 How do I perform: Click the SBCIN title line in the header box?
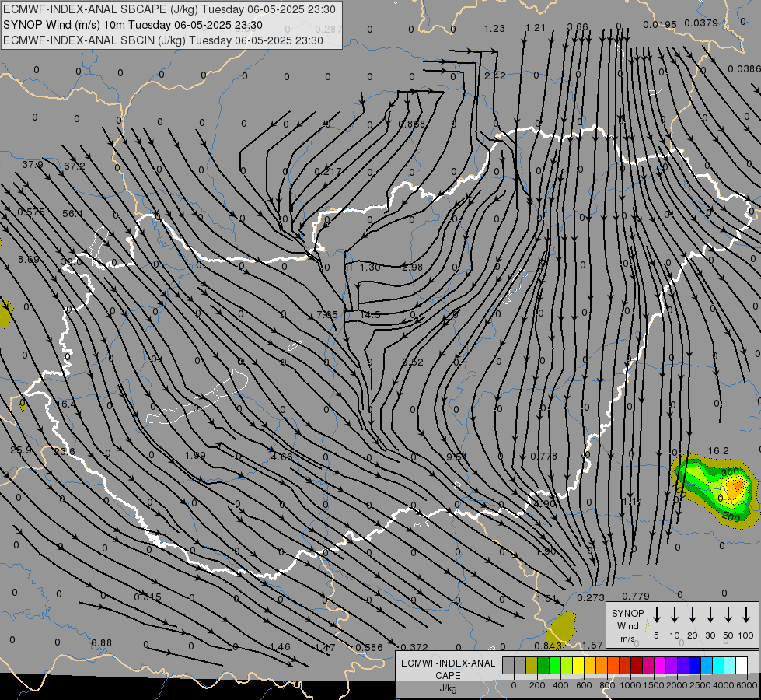[163, 40]
